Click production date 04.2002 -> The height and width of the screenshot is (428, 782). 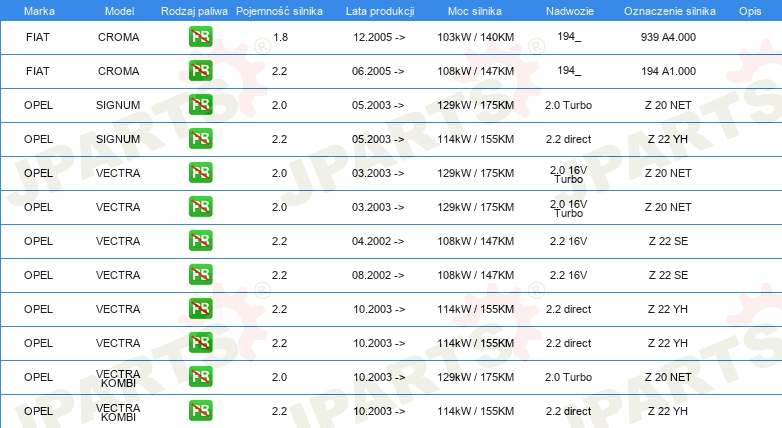click(x=378, y=241)
